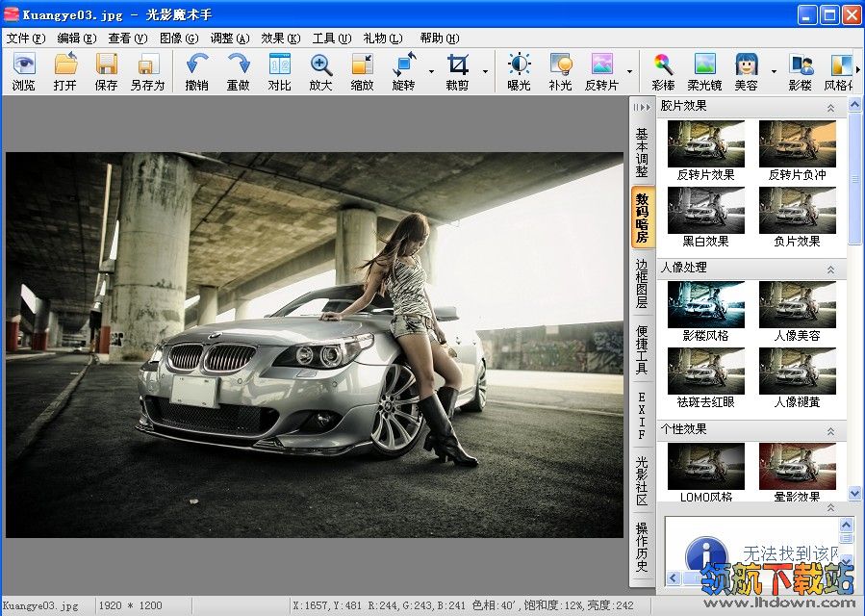Apply the 人像美容 thumbnail effect

pyautogui.click(x=797, y=311)
